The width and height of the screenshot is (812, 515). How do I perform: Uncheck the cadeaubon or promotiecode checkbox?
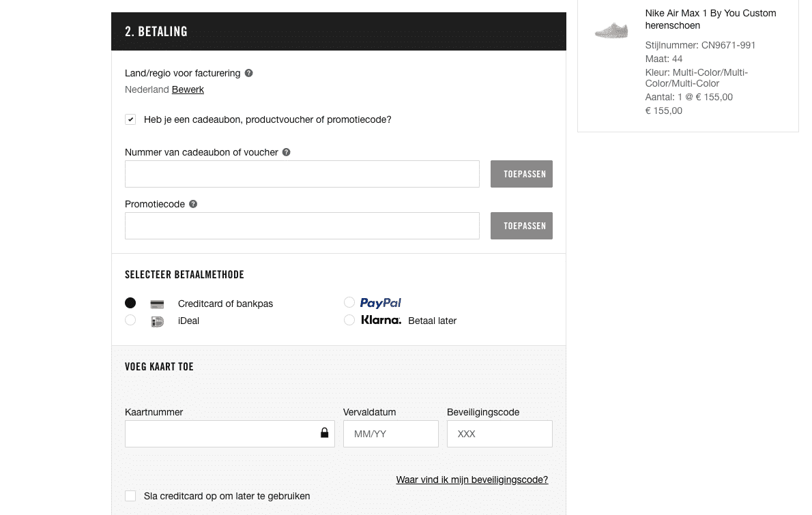click(130, 119)
